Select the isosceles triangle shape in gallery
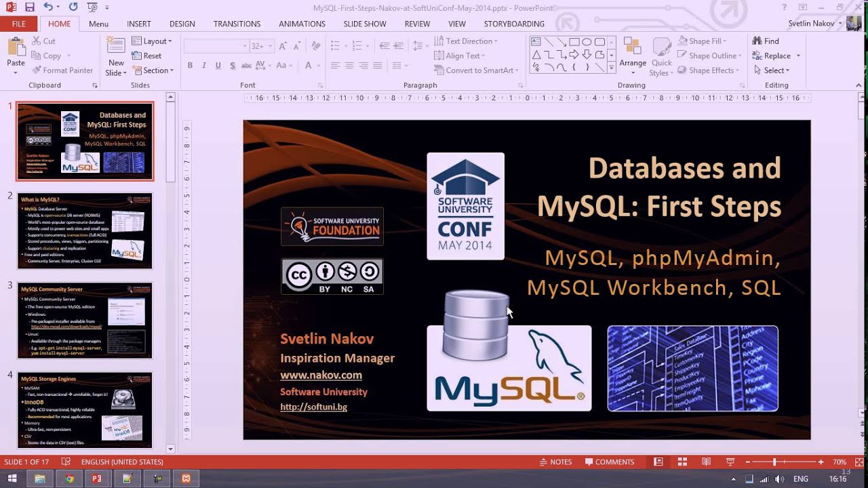The height and width of the screenshot is (488, 868). [536, 55]
